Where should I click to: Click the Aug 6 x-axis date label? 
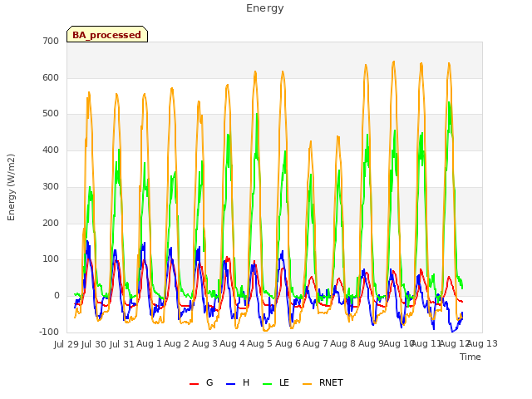coord(288,343)
